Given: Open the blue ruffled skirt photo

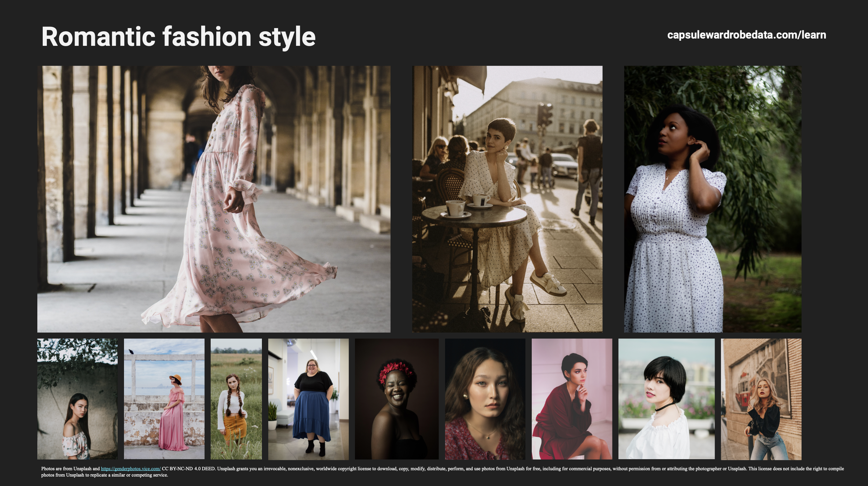Looking at the screenshot, I should pyautogui.click(x=308, y=399).
